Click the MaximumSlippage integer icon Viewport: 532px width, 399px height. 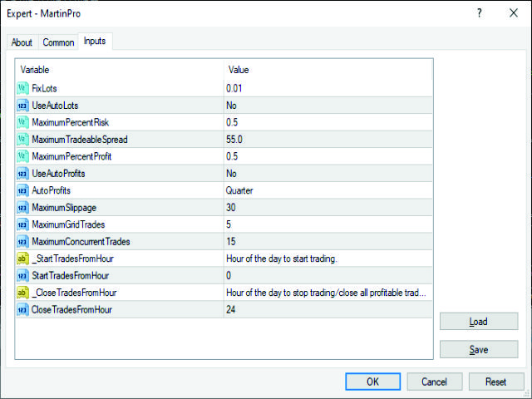[x=22, y=208]
